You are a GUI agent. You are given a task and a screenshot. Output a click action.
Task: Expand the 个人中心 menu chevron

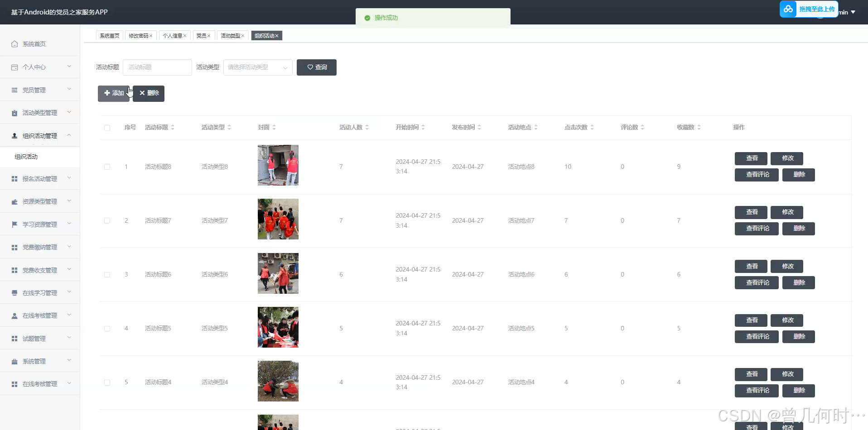[69, 67]
